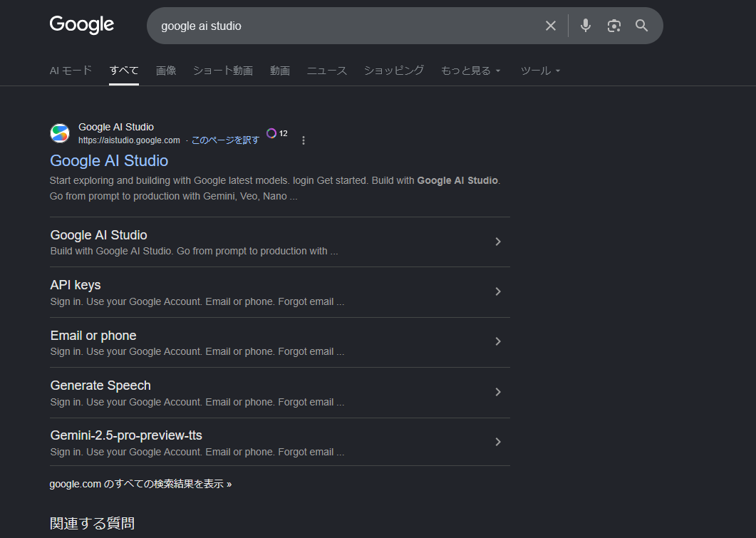The width and height of the screenshot is (756, 538).
Task: Open the extension badge showing 12
Action: [277, 133]
